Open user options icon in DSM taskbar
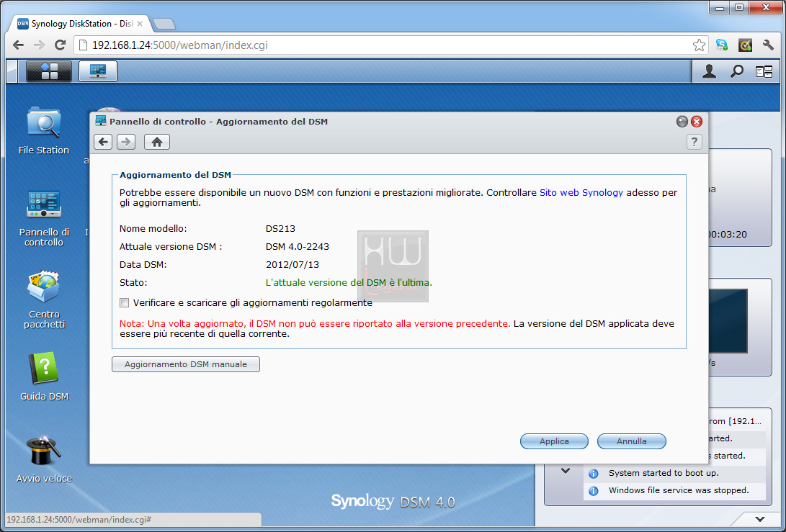The height and width of the screenshot is (532, 786). tap(709, 72)
